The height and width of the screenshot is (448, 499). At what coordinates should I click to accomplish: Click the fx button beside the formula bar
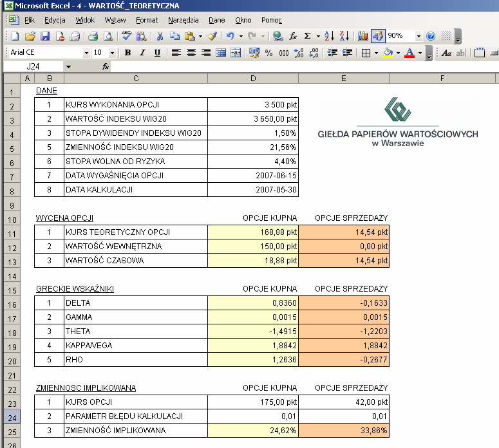click(x=106, y=66)
